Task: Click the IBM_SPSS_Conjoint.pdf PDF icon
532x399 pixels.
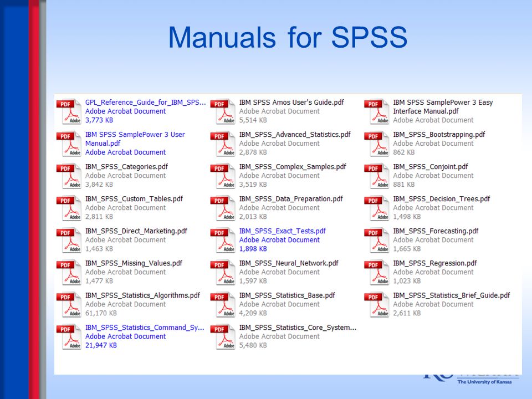Action: pyautogui.click(x=377, y=176)
